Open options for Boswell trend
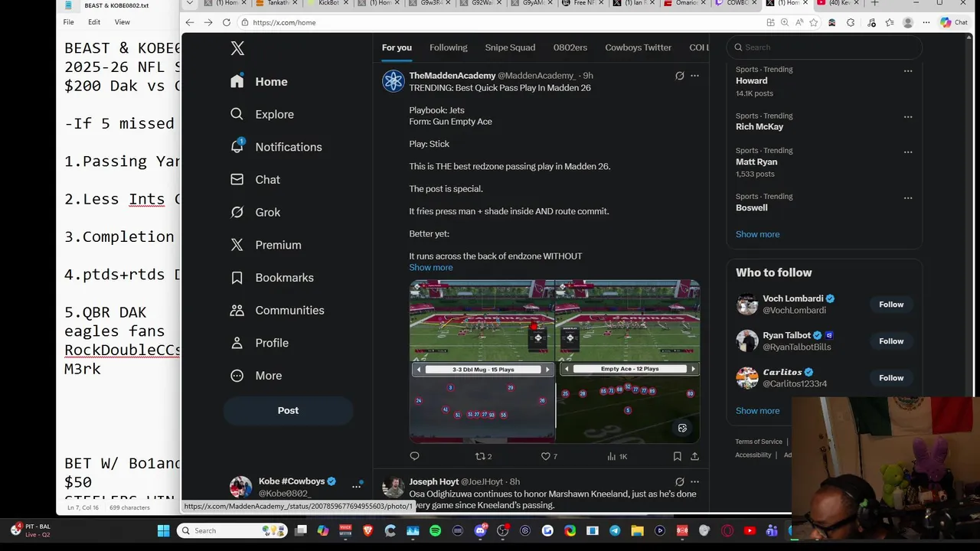The height and width of the screenshot is (551, 980). point(908,198)
